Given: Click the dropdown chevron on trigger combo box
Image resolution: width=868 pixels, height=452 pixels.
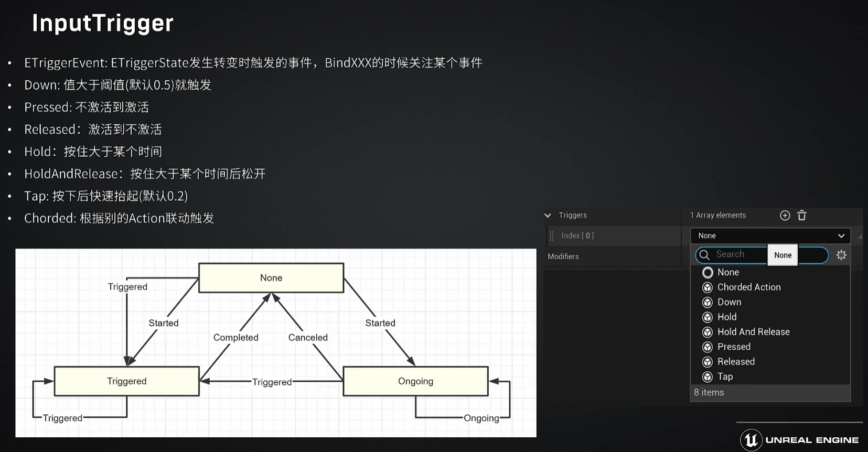Looking at the screenshot, I should point(841,236).
